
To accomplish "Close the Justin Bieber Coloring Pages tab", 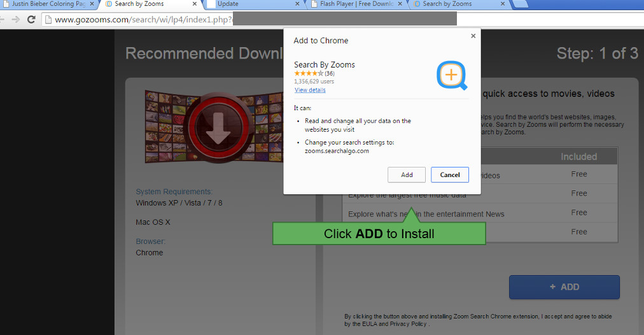I will [x=92, y=4].
